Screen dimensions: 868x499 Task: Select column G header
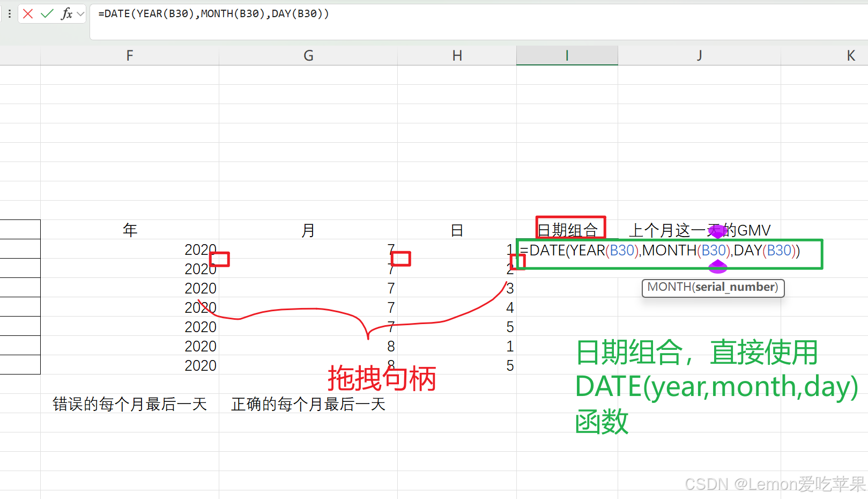tap(308, 56)
